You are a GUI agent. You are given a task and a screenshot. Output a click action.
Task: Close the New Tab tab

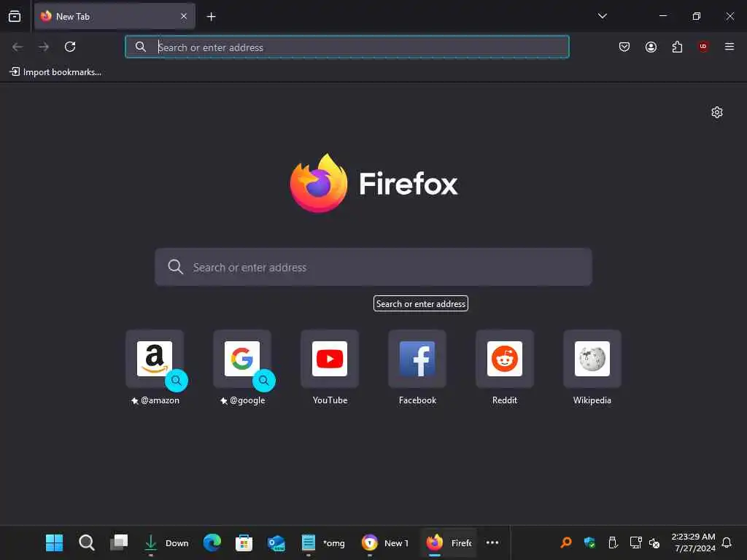184,16
